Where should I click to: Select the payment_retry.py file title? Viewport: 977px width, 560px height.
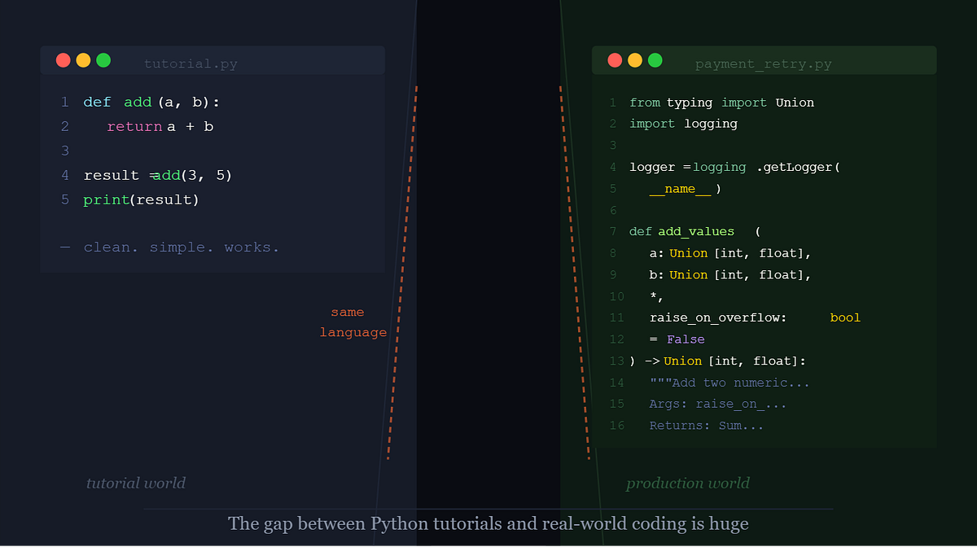tap(764, 63)
